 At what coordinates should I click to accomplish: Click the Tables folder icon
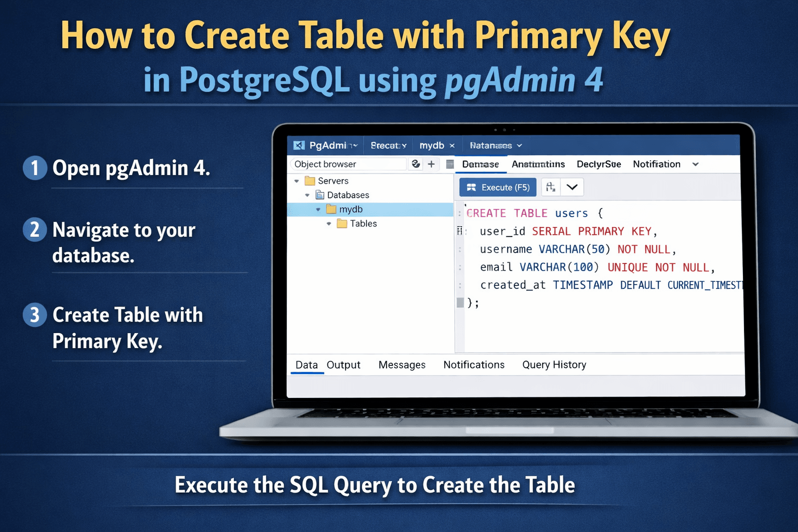(342, 223)
